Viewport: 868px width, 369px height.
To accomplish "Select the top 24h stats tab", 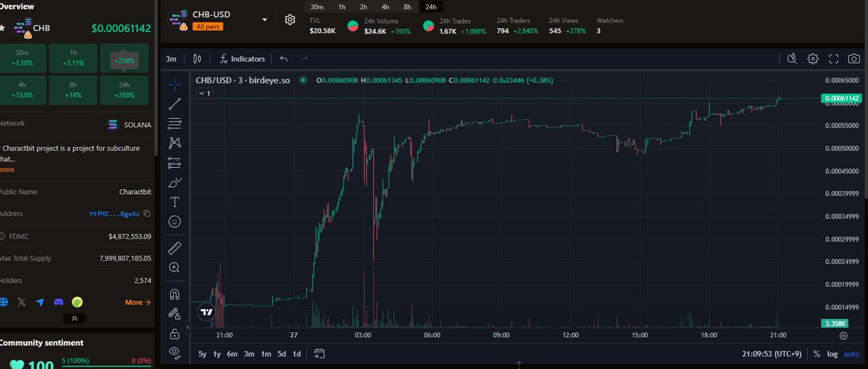I will pyautogui.click(x=431, y=7).
